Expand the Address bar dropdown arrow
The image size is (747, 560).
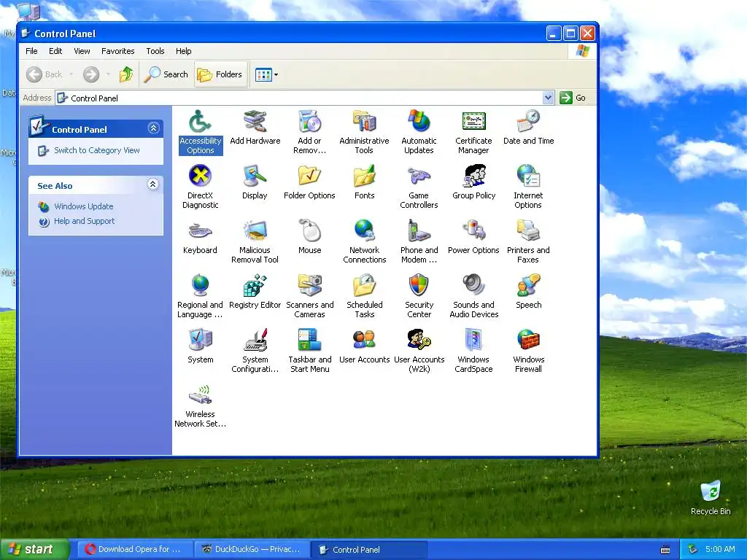548,98
